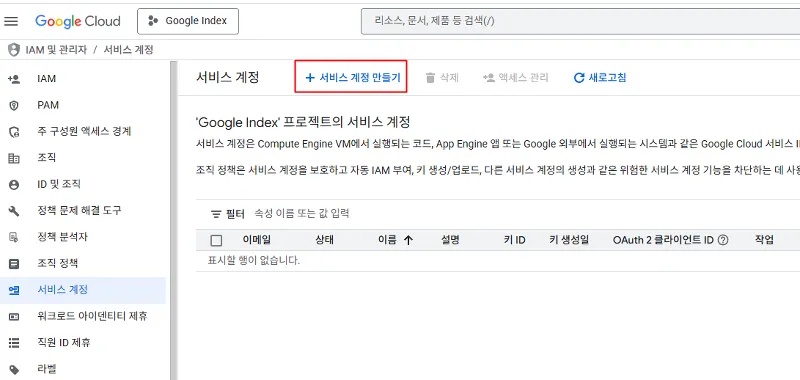
Task: Go to Google Cloud home logo
Action: pos(78,21)
